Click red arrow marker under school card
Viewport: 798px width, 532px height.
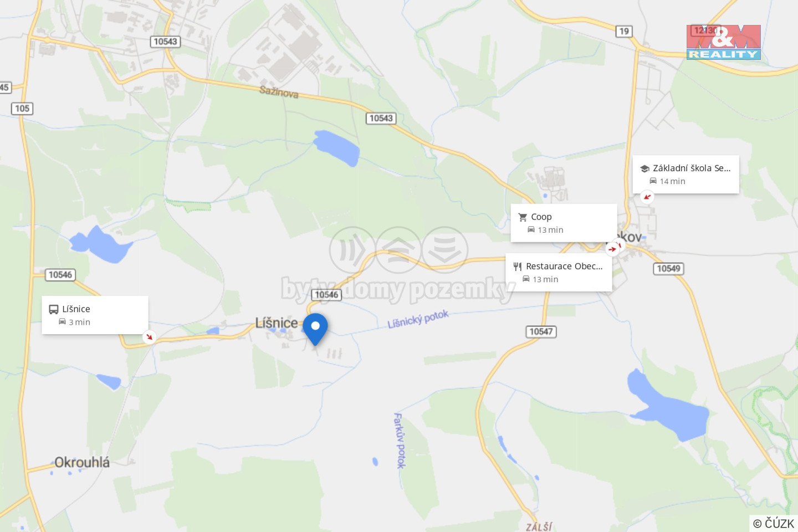[647, 197]
